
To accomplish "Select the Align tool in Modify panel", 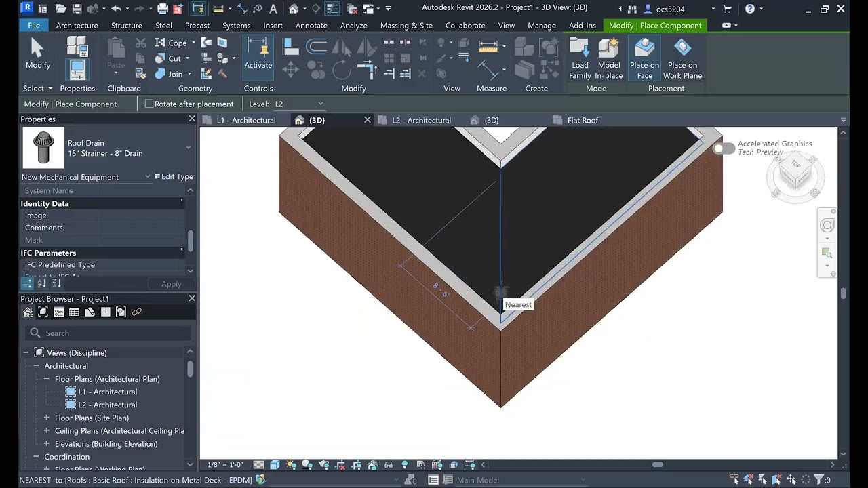I will pos(290,47).
